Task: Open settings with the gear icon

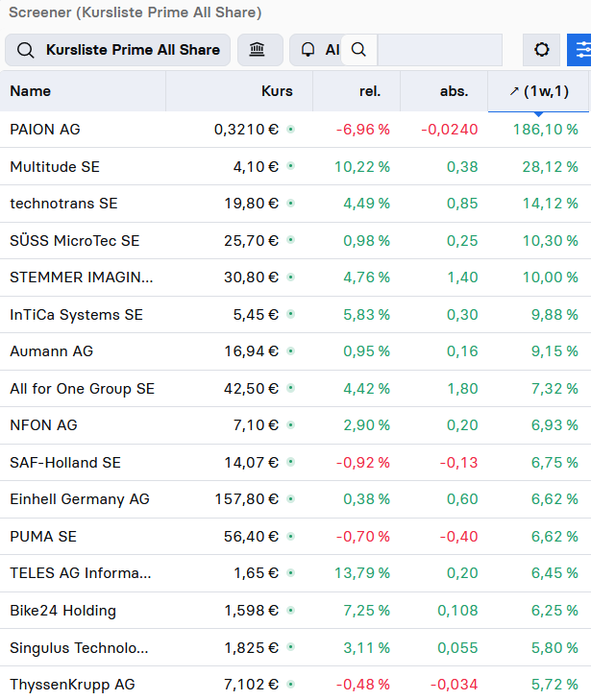Action: [x=541, y=50]
